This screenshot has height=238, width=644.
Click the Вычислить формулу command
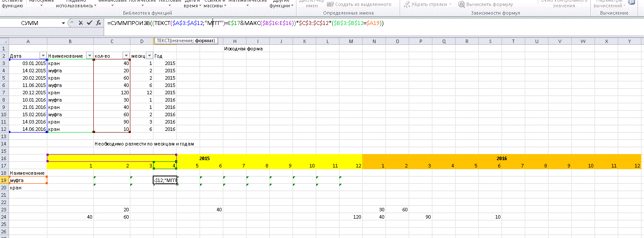click(486, 4)
